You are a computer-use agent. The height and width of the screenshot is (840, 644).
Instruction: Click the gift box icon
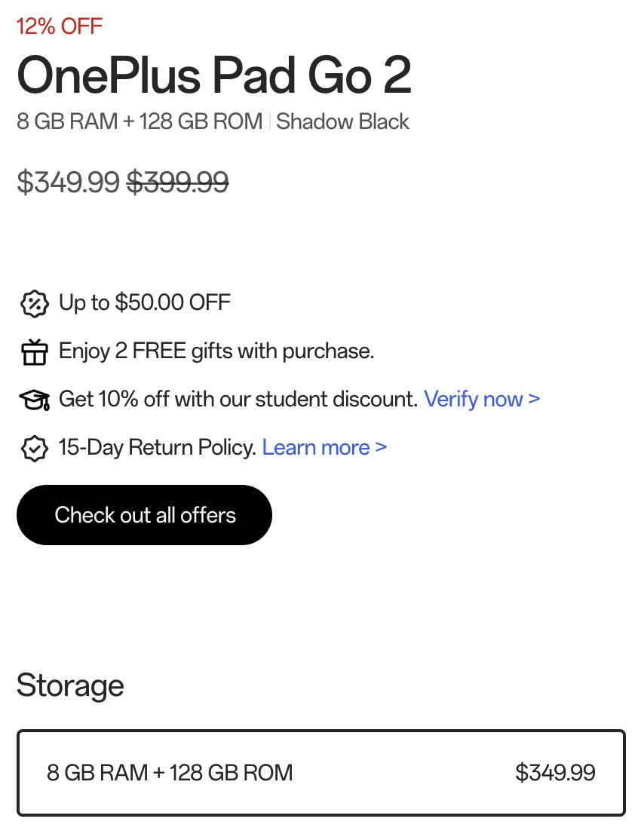(x=34, y=351)
